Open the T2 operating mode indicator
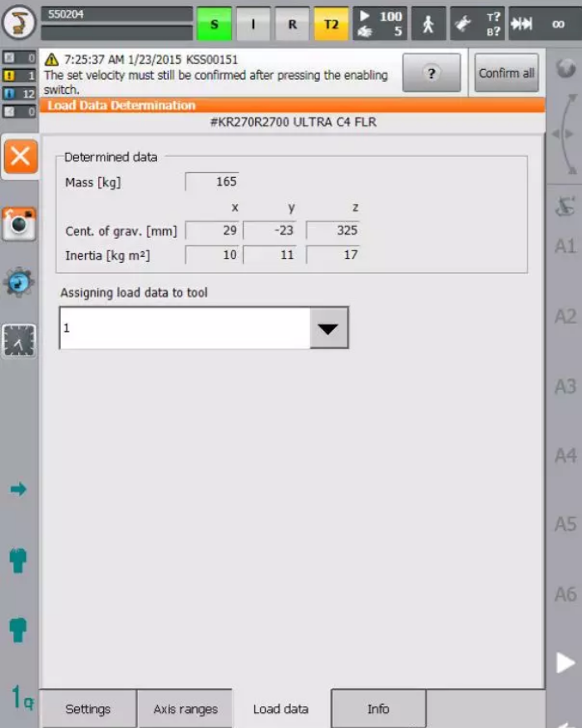The width and height of the screenshot is (582, 728). (330, 24)
